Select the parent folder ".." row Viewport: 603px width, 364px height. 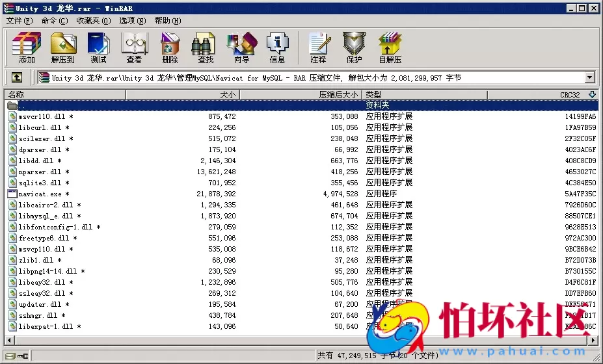point(302,105)
